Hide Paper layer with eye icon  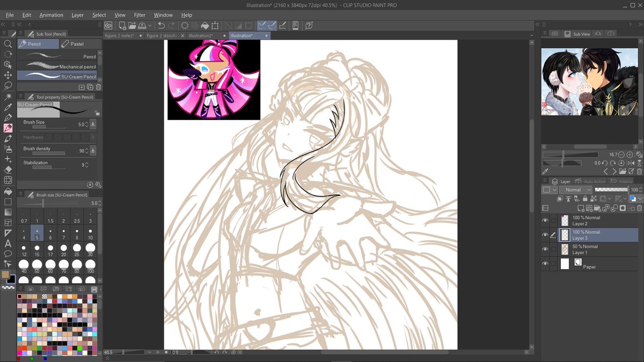point(545,264)
